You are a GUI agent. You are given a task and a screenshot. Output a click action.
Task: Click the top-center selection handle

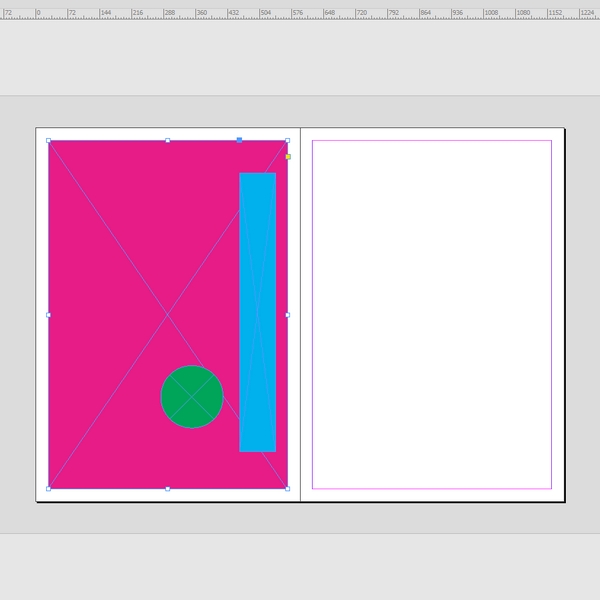click(167, 140)
